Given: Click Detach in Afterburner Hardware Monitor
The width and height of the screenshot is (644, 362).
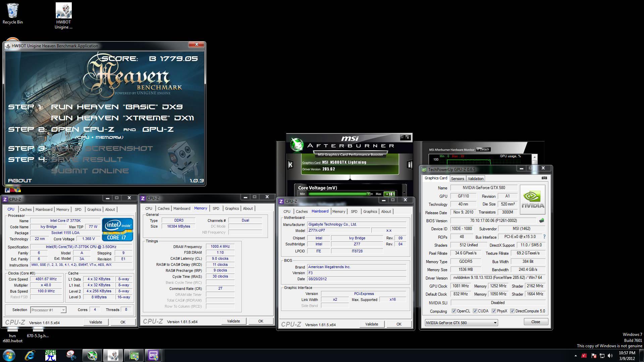Looking at the screenshot, I should 483,149.
